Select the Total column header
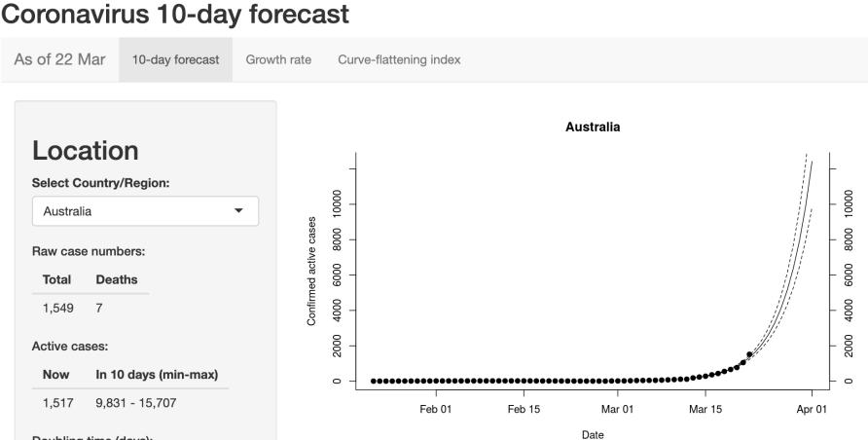The height and width of the screenshot is (440, 868). tap(56, 279)
